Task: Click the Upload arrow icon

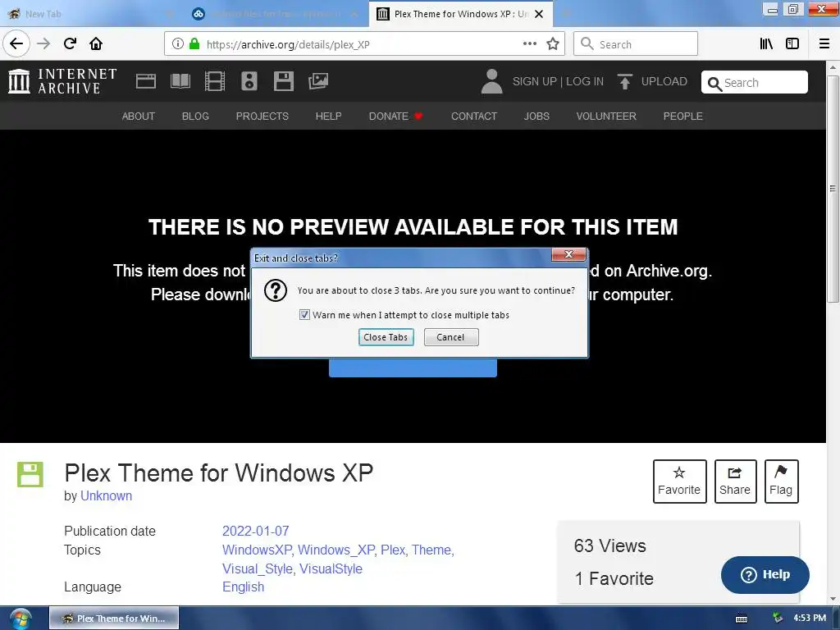Action: [624, 81]
